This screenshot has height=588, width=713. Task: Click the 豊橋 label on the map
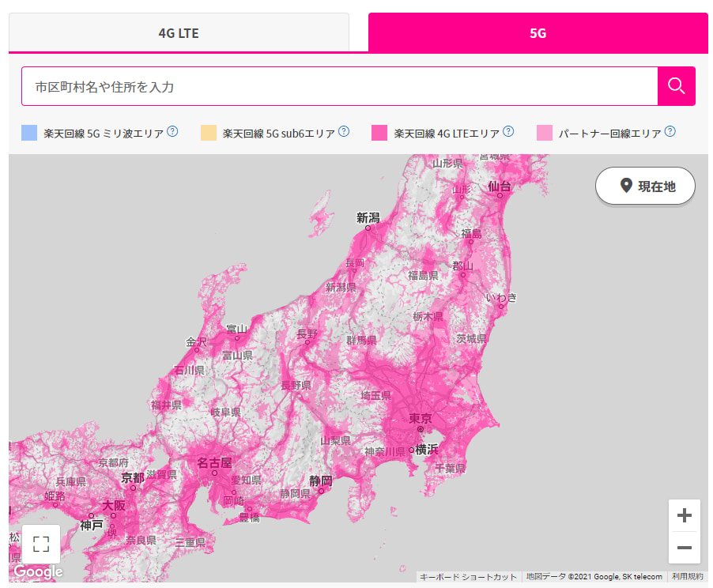250,517
